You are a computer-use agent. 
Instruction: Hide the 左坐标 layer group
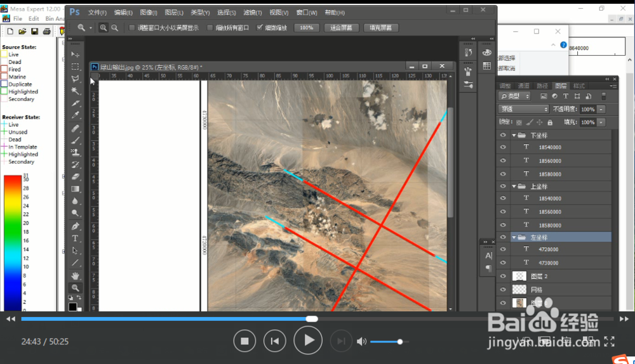503,237
